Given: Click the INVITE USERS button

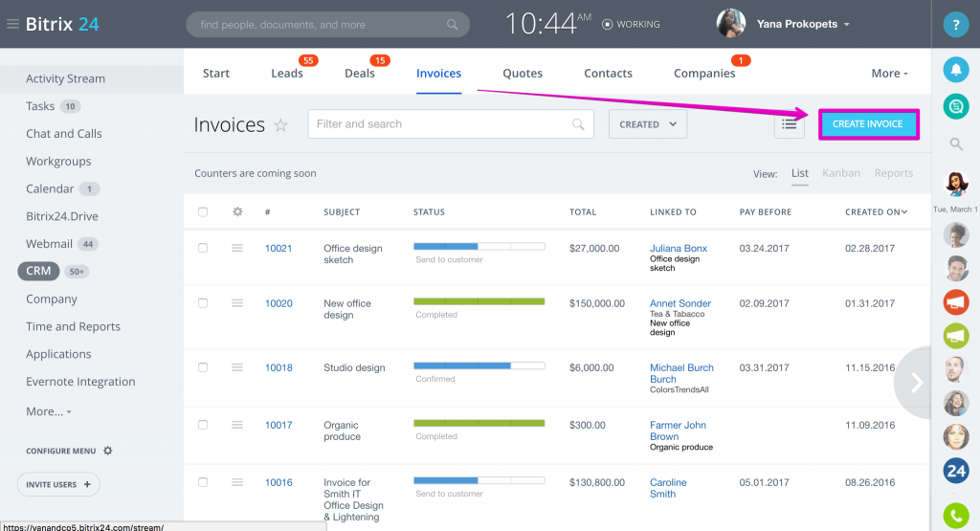Looking at the screenshot, I should click(x=58, y=484).
